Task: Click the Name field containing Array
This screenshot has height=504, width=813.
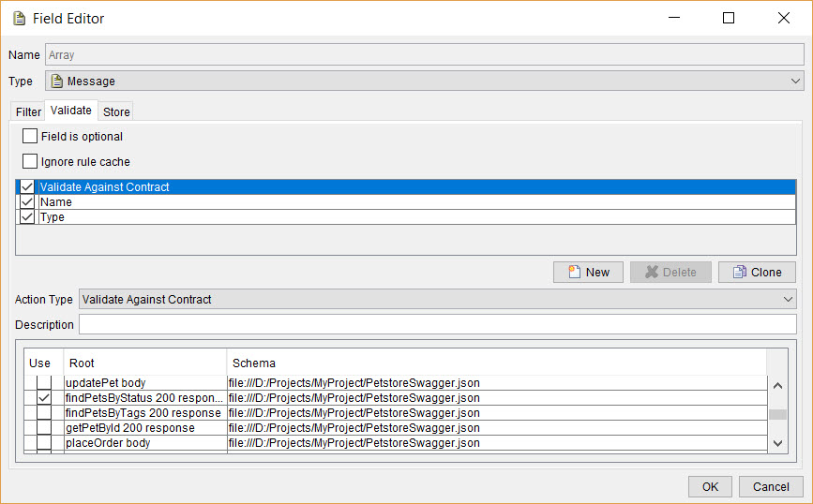Action: tap(425, 55)
